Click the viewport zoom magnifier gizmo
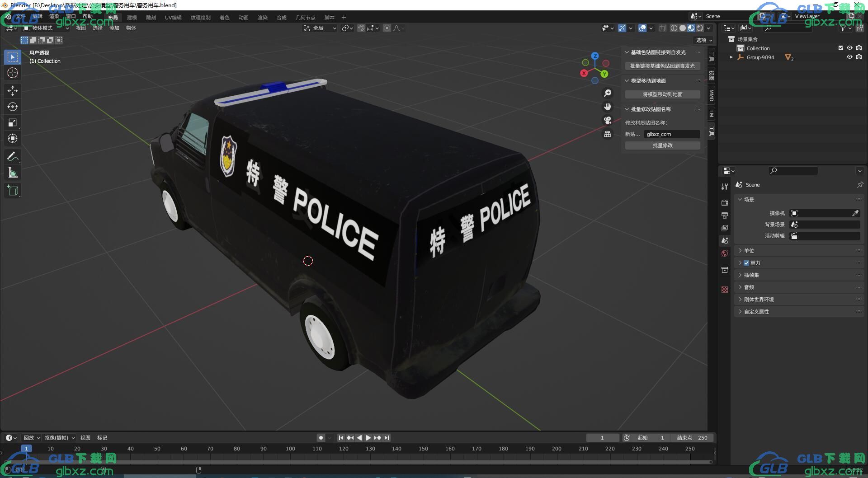The width and height of the screenshot is (868, 478). (x=608, y=93)
